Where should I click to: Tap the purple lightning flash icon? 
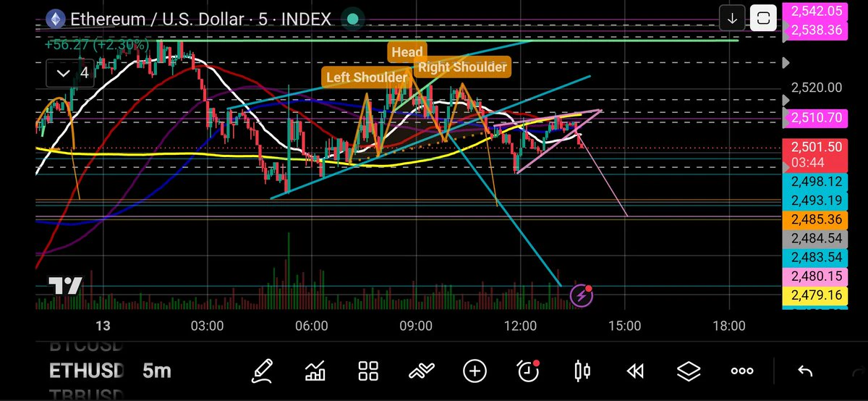[582, 295]
